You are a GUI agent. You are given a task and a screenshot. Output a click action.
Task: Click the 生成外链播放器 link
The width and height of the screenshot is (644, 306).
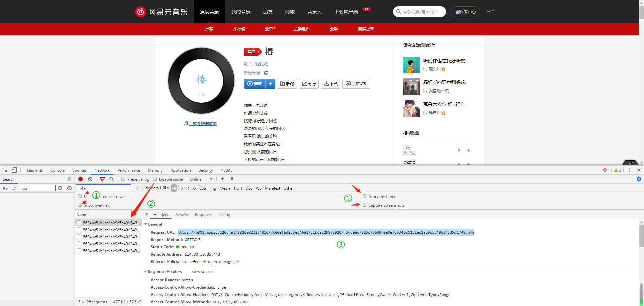pos(203,124)
